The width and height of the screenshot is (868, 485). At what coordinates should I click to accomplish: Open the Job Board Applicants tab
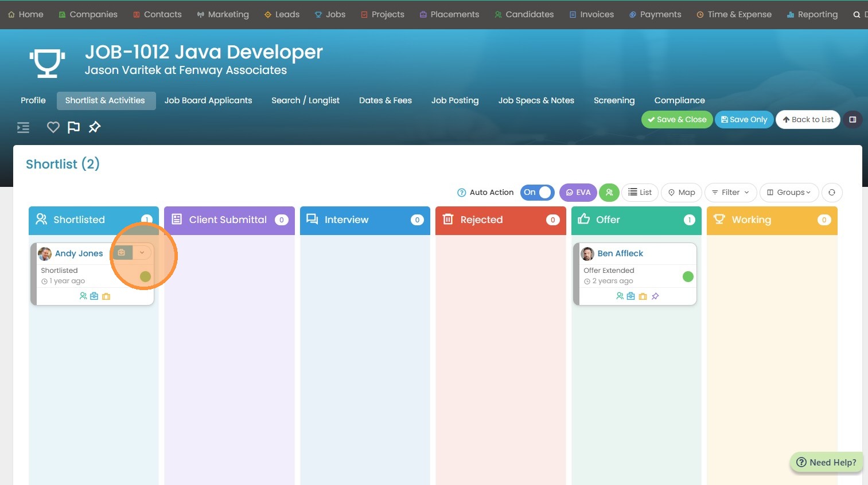click(208, 100)
